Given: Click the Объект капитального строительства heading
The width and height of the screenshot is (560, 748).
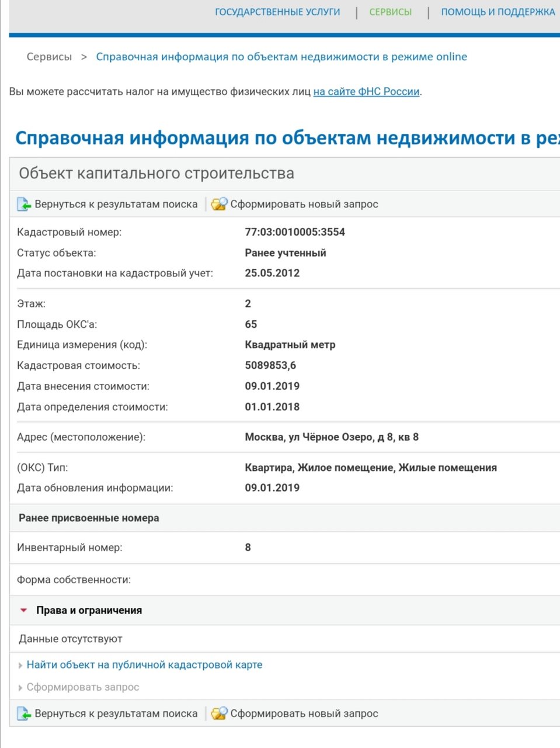Looking at the screenshot, I should (156, 174).
